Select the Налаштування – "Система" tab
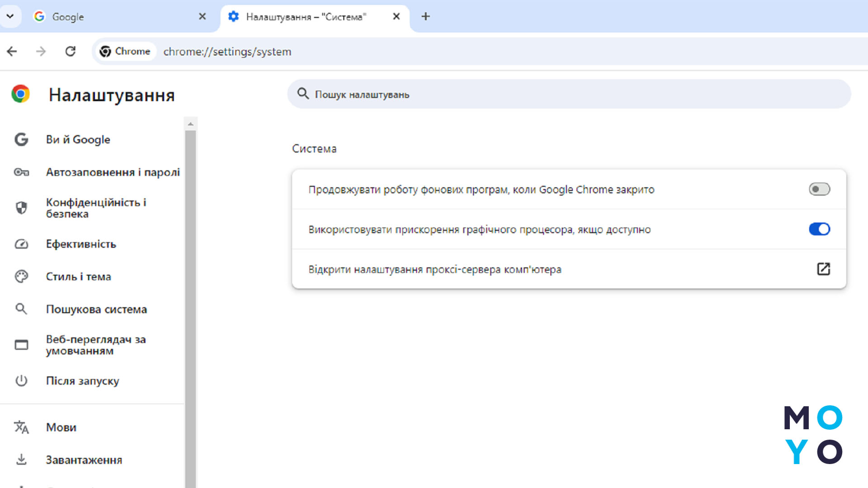The image size is (868, 488). pyautogui.click(x=315, y=17)
